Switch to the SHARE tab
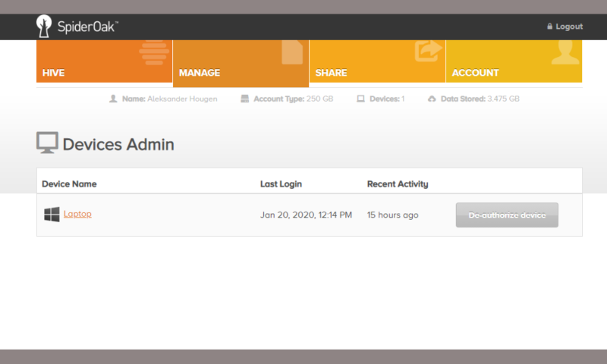Image resolution: width=607 pixels, height=364 pixels. coord(331,73)
